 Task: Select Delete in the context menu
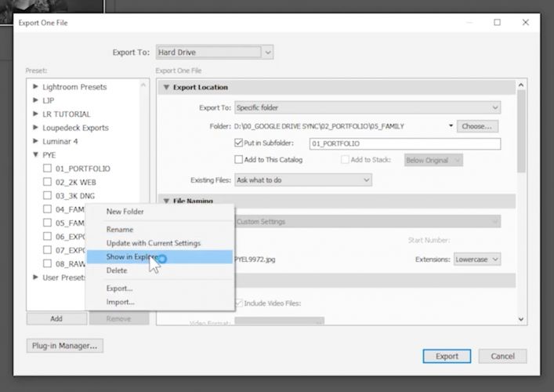pyautogui.click(x=117, y=270)
